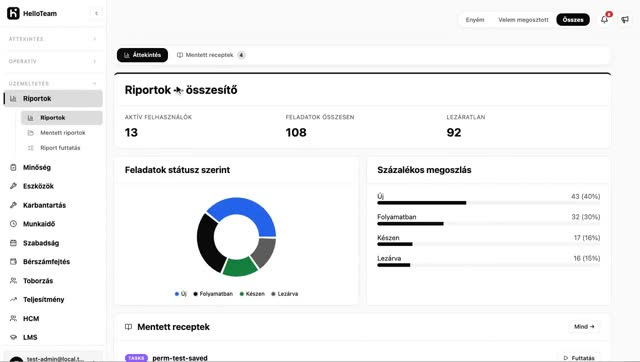This screenshot has width=640, height=362.
Task: Open the Karbantartás tool icon
Action: (13, 205)
